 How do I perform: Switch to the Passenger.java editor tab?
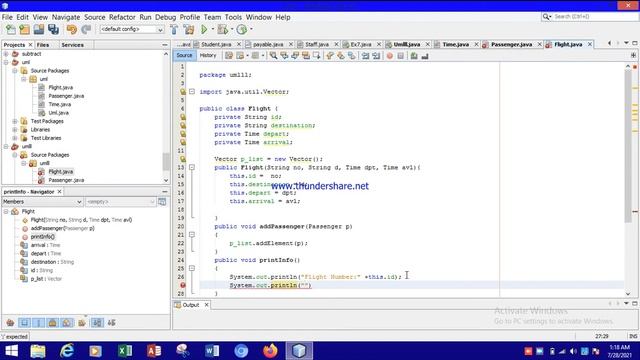(511, 44)
